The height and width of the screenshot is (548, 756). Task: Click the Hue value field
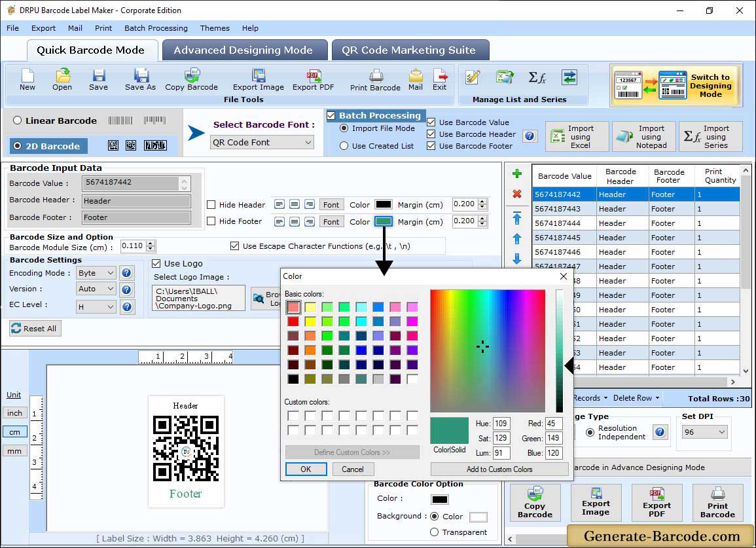tap(501, 424)
